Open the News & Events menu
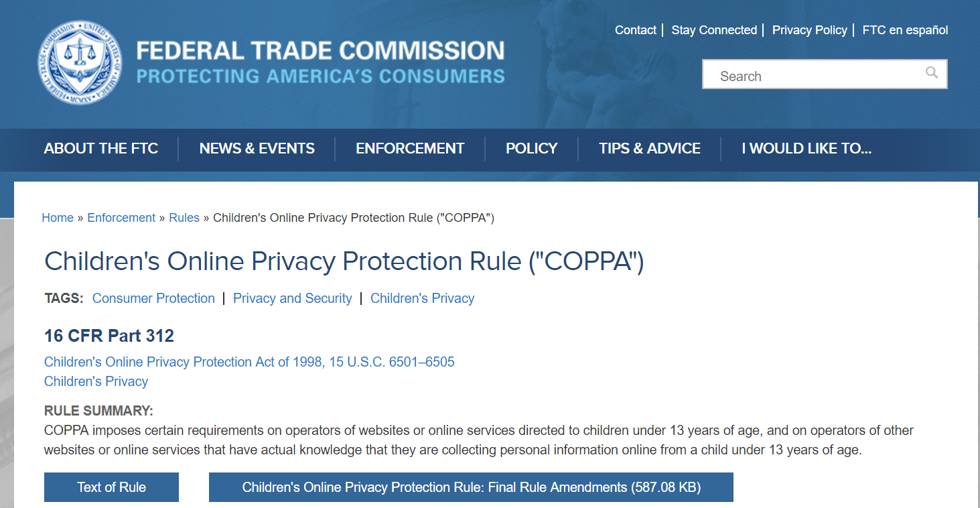The width and height of the screenshot is (980, 508). point(257,149)
